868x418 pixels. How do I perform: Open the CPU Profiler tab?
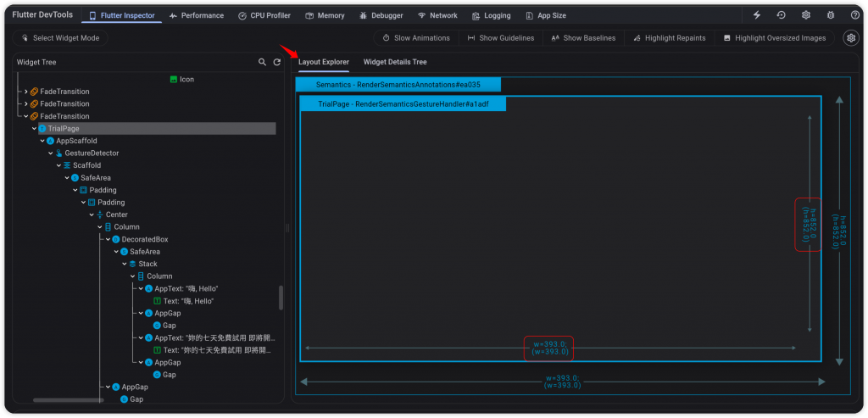[x=264, y=15]
